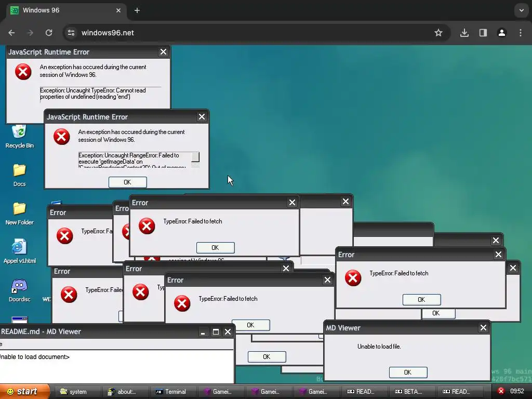Screen dimensions: 532x399
Task: Close the MD Viewer 'Unable to load file' dialog
Action: click(x=483, y=328)
